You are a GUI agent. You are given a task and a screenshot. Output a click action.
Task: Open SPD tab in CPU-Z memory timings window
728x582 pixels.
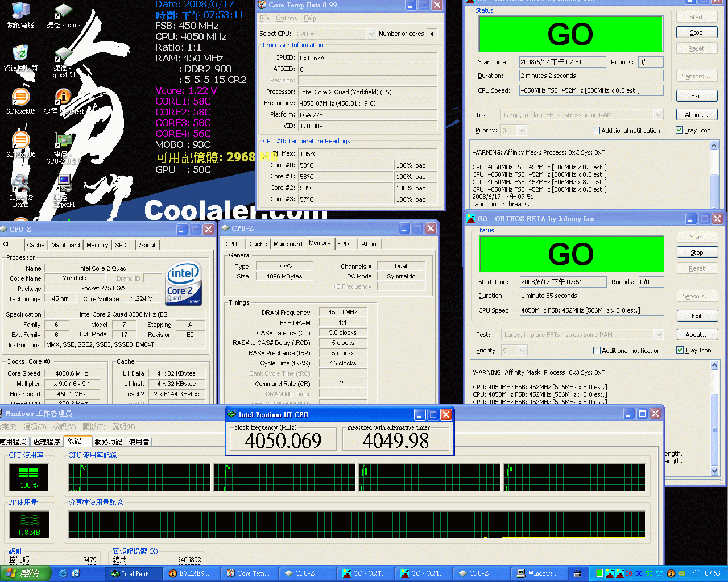(x=343, y=244)
